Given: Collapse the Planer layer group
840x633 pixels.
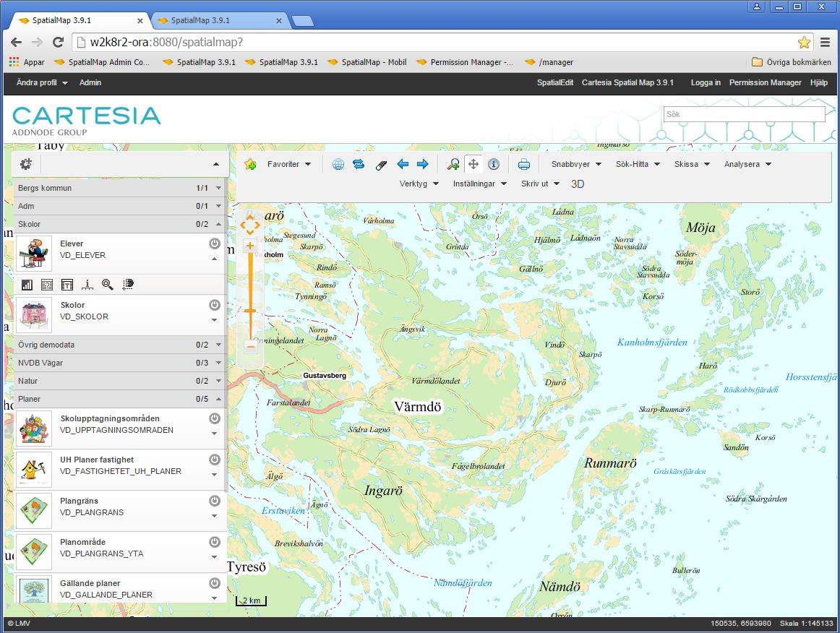Looking at the screenshot, I should tap(218, 400).
